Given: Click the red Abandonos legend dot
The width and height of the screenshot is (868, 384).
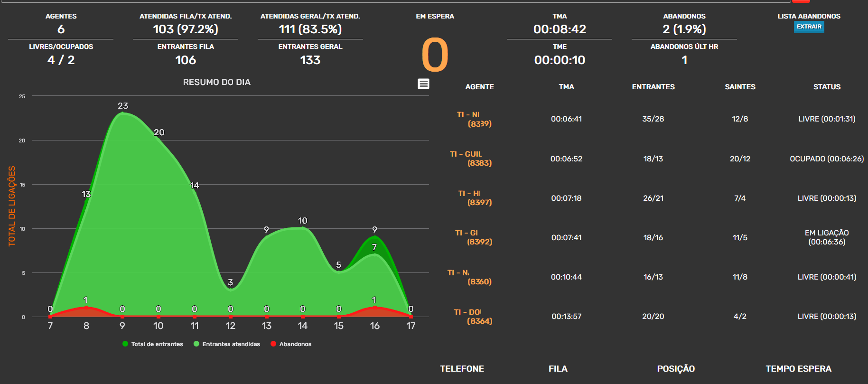Looking at the screenshot, I should point(273,344).
